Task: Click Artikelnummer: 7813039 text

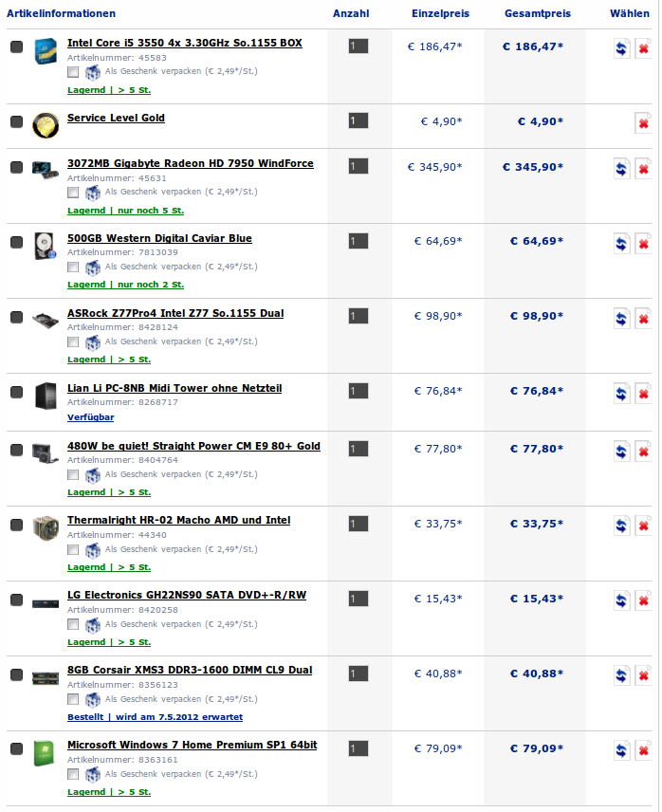Action: (122, 252)
